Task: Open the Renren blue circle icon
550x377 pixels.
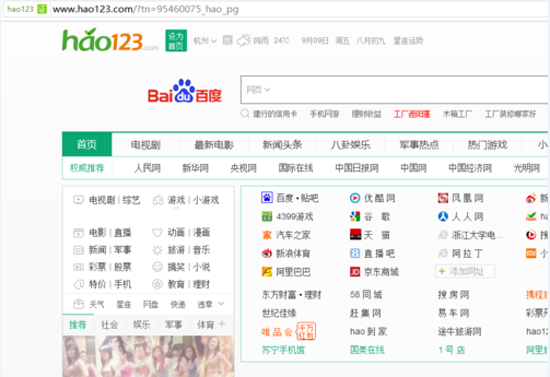Action: pos(443,216)
